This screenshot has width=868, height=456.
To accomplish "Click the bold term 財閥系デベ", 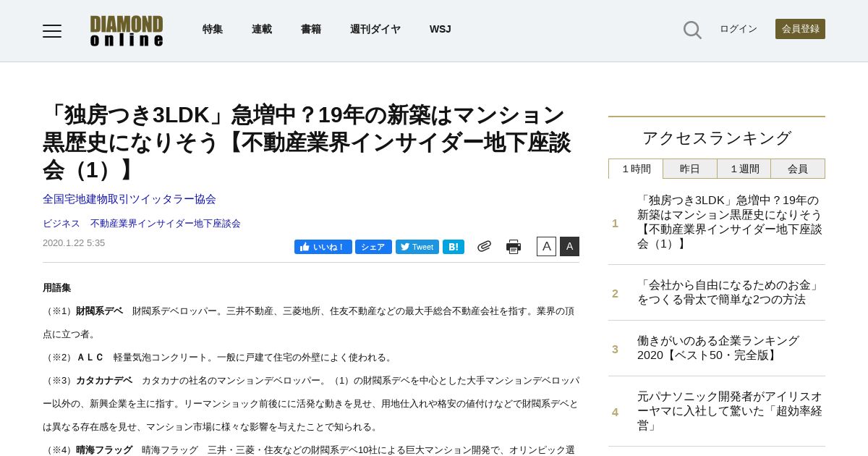I will pos(100,311).
